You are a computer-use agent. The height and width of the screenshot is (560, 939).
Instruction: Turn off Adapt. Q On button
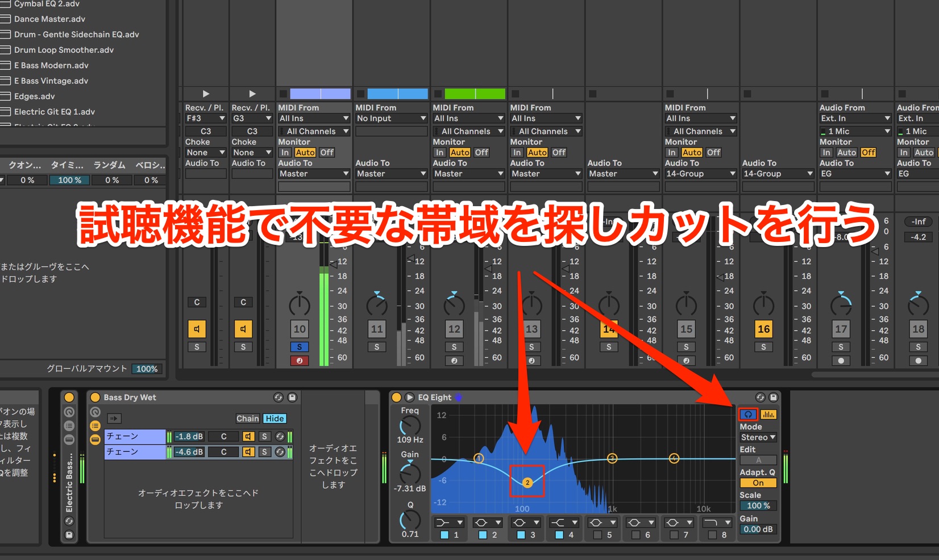coord(758,483)
